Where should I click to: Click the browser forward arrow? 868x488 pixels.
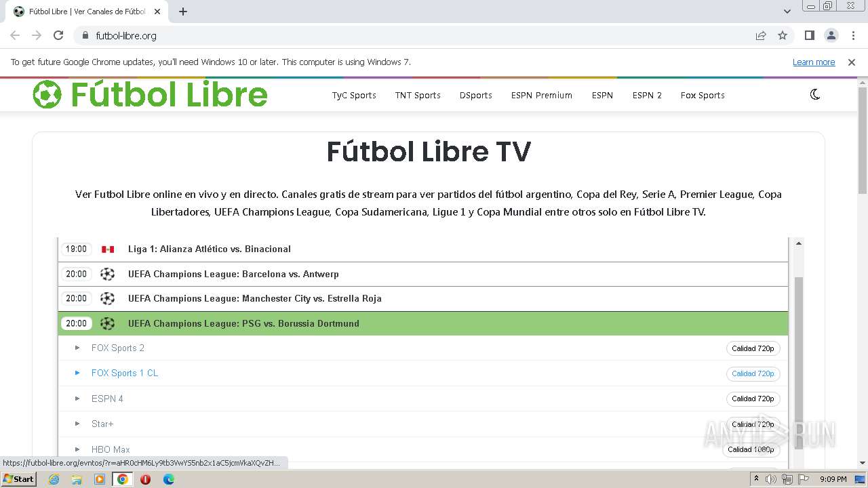pyautogui.click(x=37, y=35)
